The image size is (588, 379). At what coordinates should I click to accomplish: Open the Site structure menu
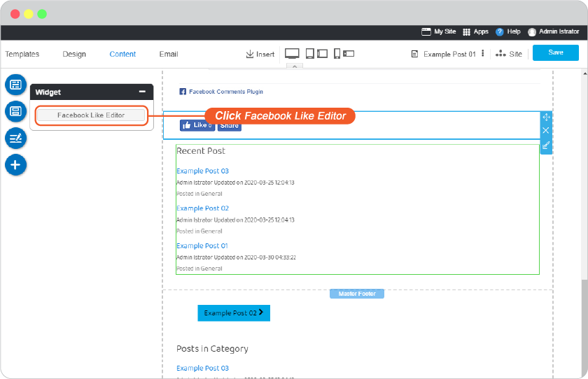coord(508,54)
